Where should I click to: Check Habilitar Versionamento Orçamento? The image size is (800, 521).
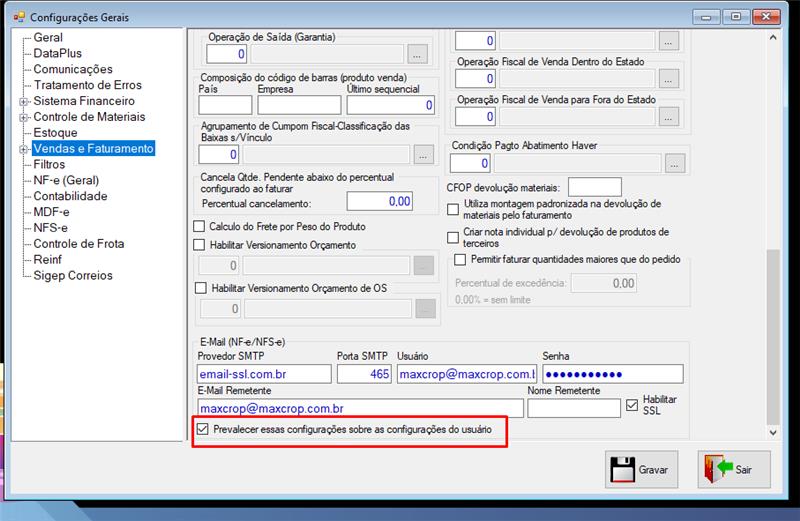[x=199, y=245]
